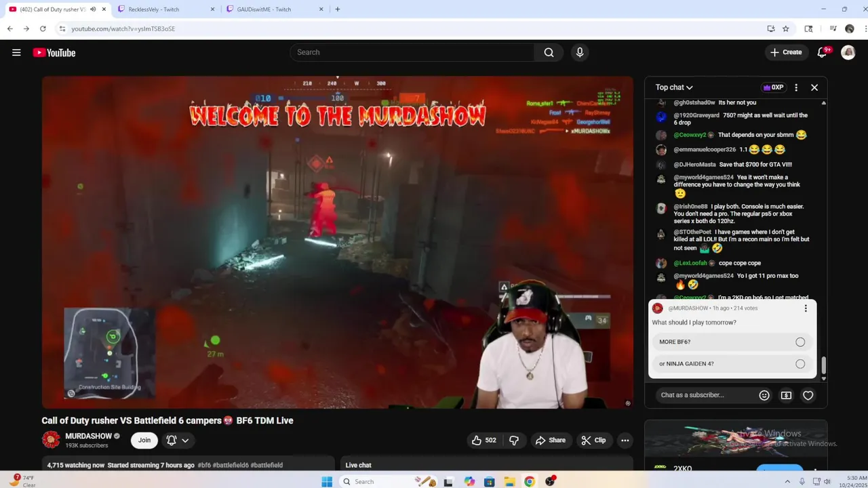Expand the notification preferences chevron
This screenshot has width=868, height=488.
click(x=184, y=441)
